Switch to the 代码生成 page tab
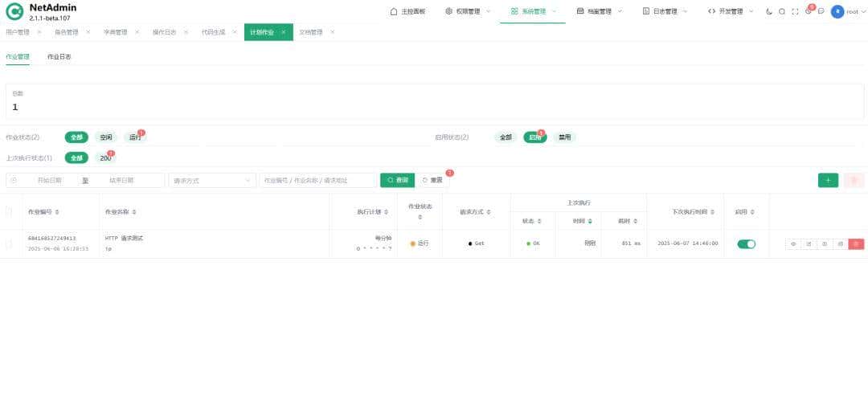This screenshot has width=868, height=413. [213, 32]
